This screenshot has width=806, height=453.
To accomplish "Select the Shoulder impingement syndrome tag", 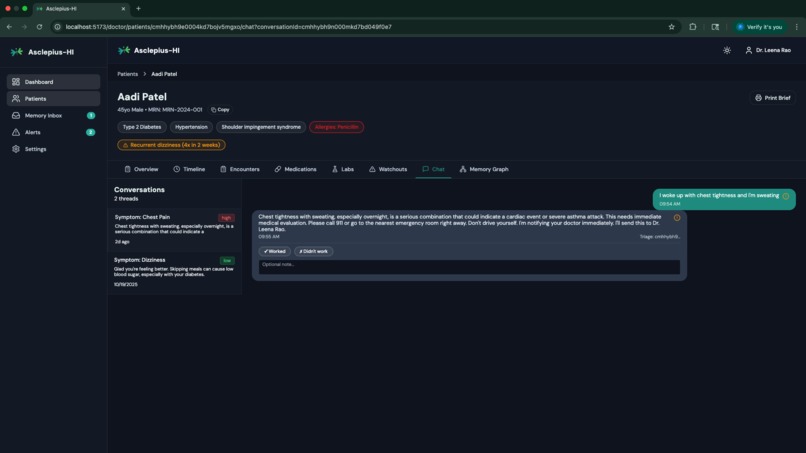I will pos(261,127).
